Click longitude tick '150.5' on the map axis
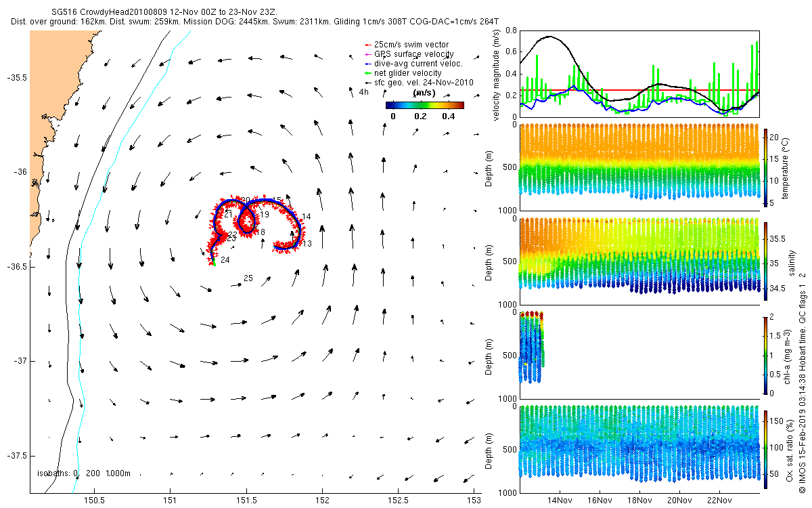Screen dimensions: 812x508 [x=94, y=501]
